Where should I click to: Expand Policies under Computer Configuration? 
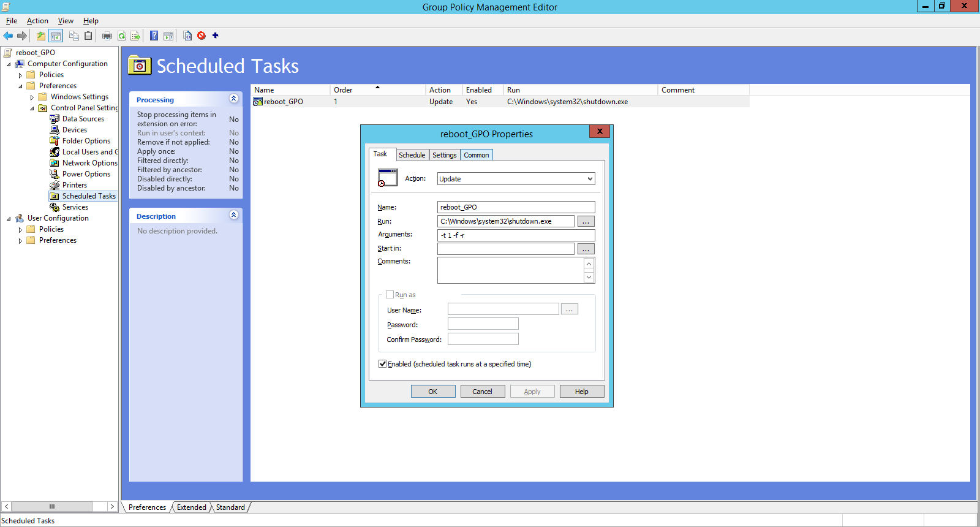20,75
